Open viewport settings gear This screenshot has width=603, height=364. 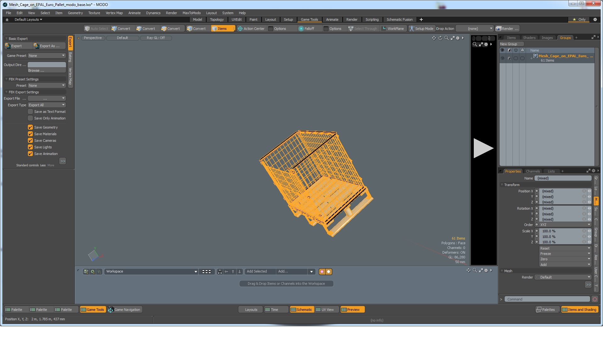click(458, 38)
